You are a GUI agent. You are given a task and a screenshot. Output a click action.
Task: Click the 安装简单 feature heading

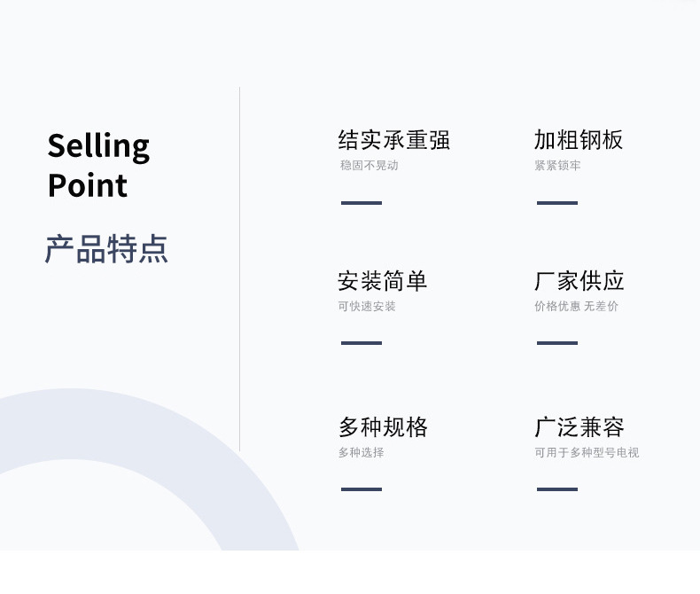[x=382, y=281]
